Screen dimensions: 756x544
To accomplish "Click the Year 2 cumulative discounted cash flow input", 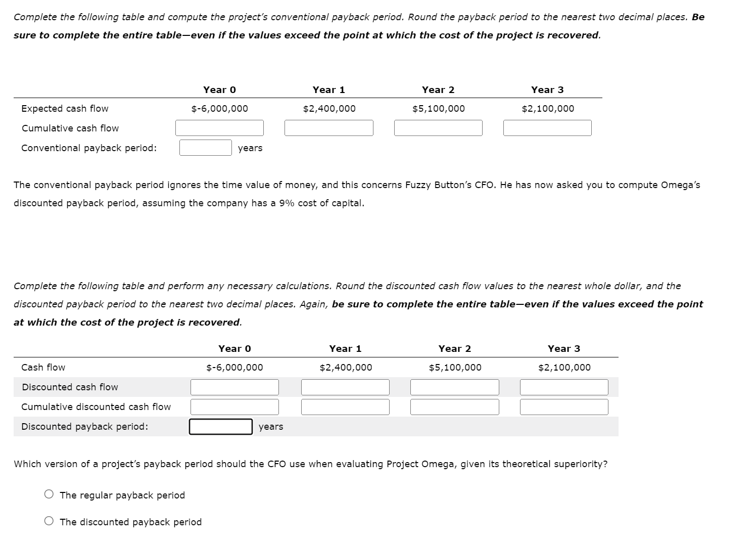I will (455, 406).
